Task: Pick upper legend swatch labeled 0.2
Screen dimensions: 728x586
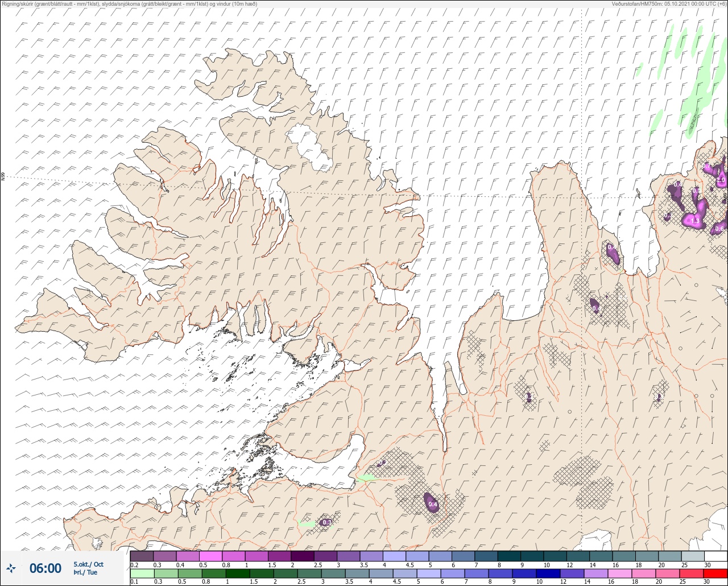Action: 142,556
